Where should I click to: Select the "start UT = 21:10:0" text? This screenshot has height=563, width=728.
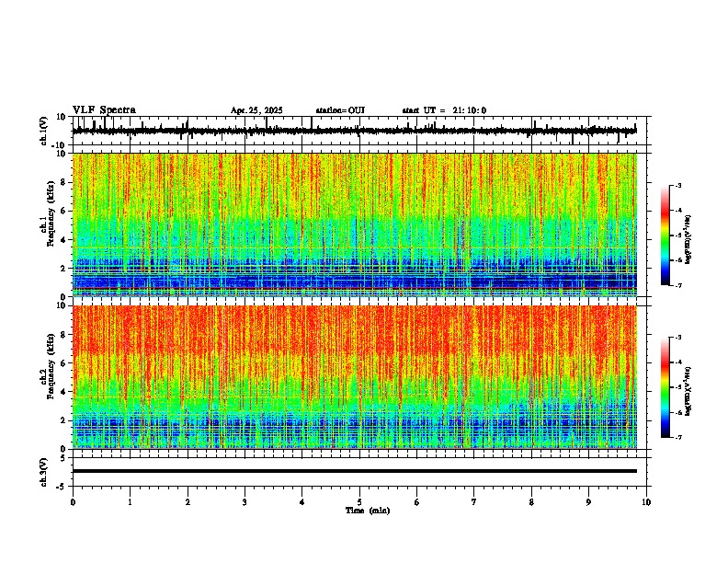[x=444, y=110]
